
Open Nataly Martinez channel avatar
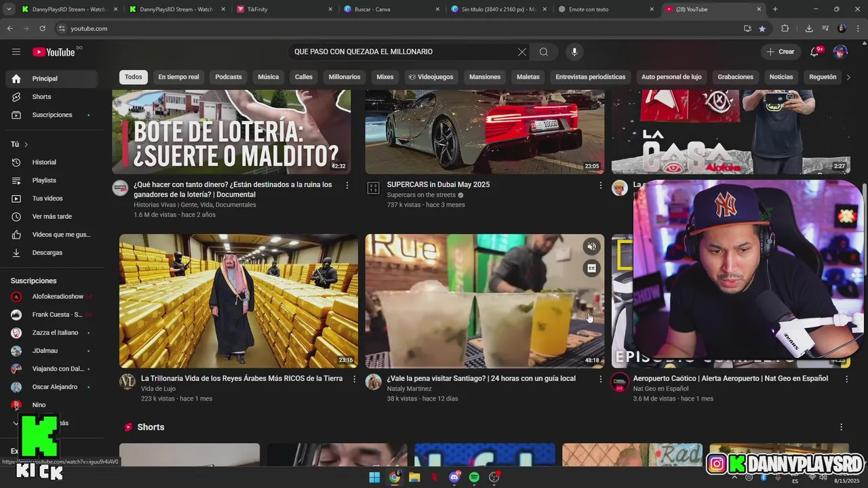pos(374,382)
